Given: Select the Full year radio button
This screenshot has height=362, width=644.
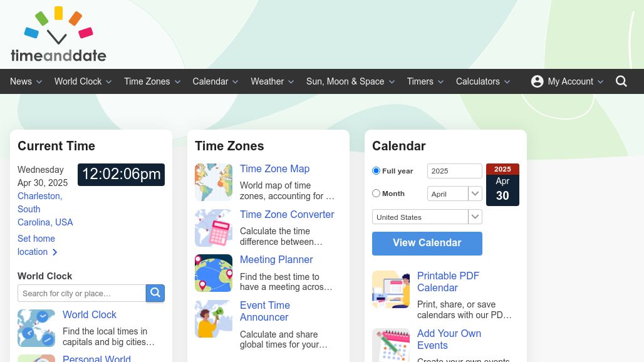Looking at the screenshot, I should point(376,171).
